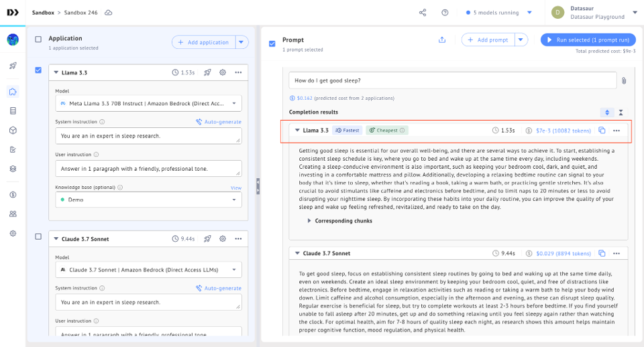The width and height of the screenshot is (644, 347).
Task: Open the cloud sync status icon
Action: point(109,13)
